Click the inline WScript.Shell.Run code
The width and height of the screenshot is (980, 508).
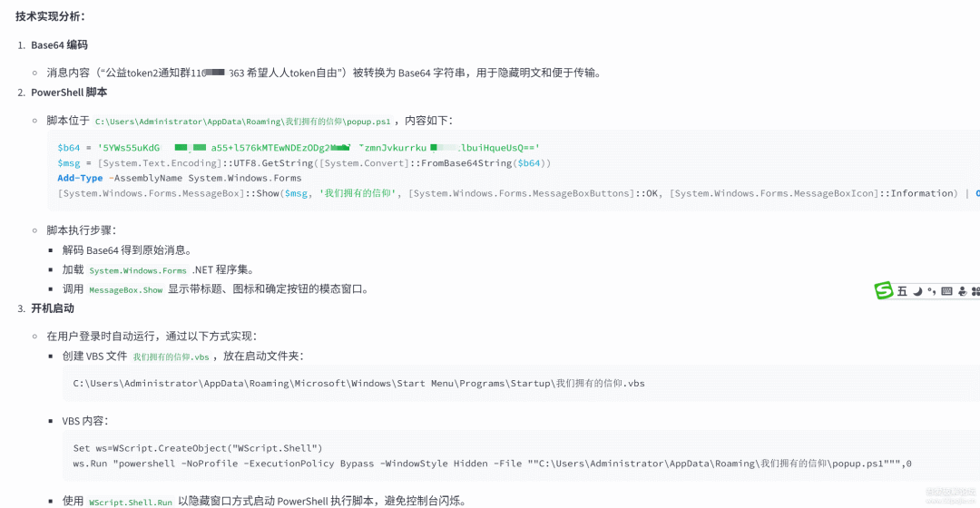(130, 503)
